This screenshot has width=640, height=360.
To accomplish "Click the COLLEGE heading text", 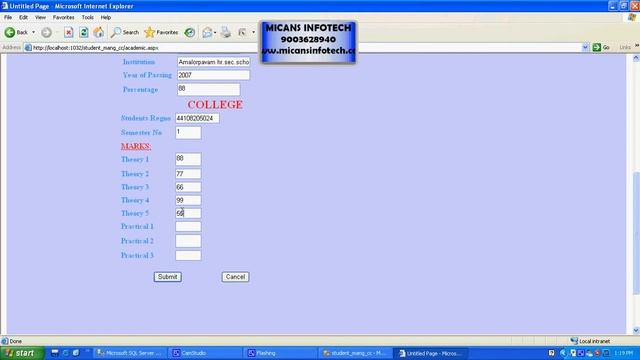I will (x=215, y=104).
